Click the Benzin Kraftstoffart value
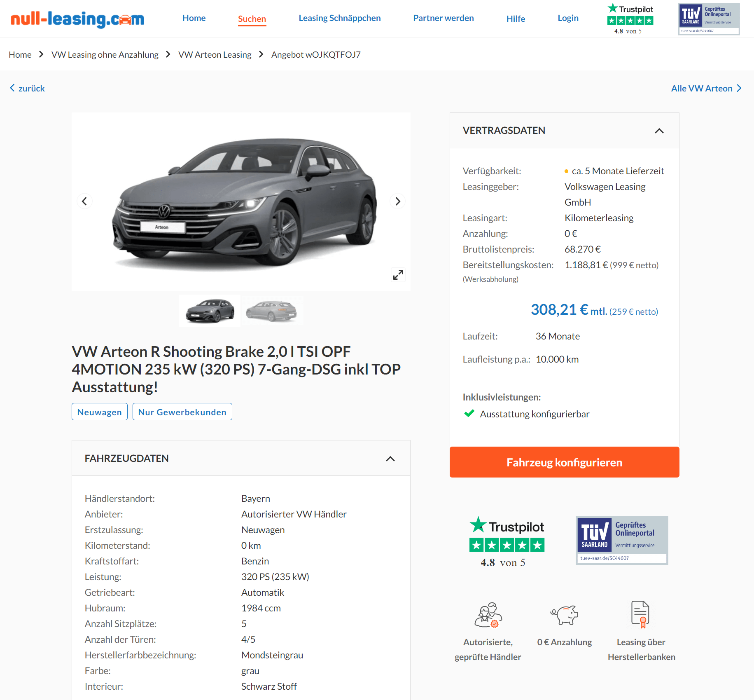This screenshot has height=700, width=754. pyautogui.click(x=255, y=561)
